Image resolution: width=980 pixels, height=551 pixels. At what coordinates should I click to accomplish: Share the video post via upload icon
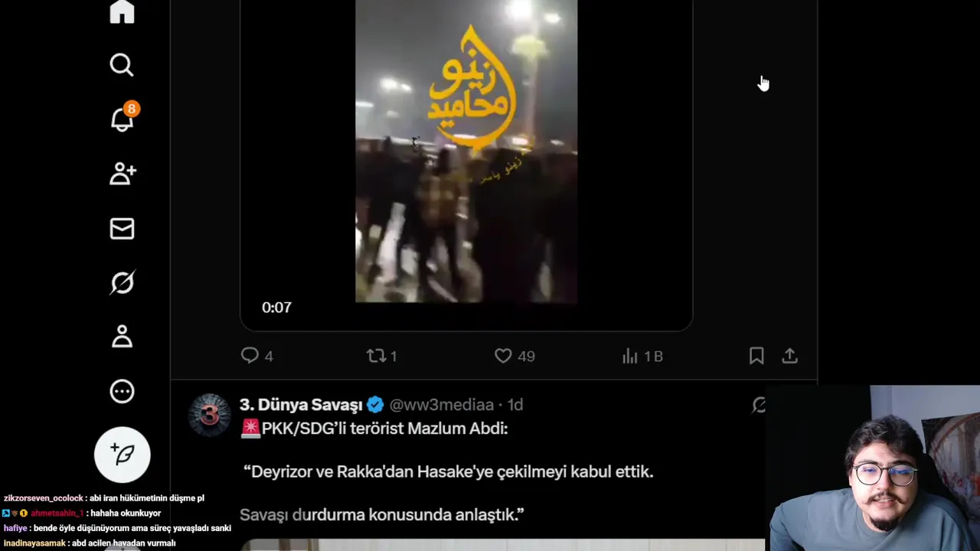(x=789, y=356)
